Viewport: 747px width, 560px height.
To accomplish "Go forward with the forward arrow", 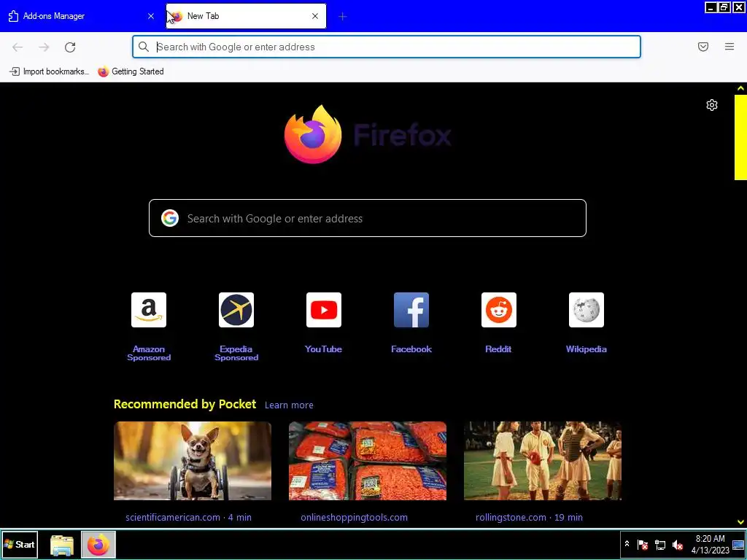I will (x=44, y=47).
